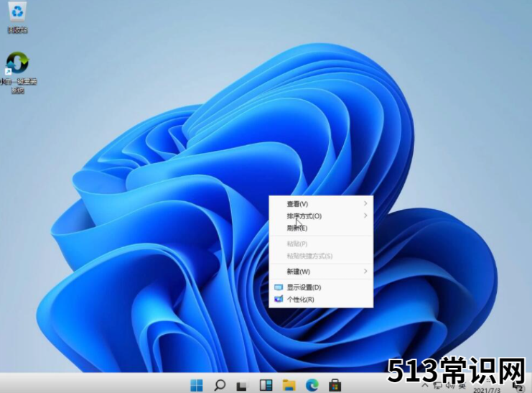
Task: Open 显示设置(D) display settings
Action: 321,287
